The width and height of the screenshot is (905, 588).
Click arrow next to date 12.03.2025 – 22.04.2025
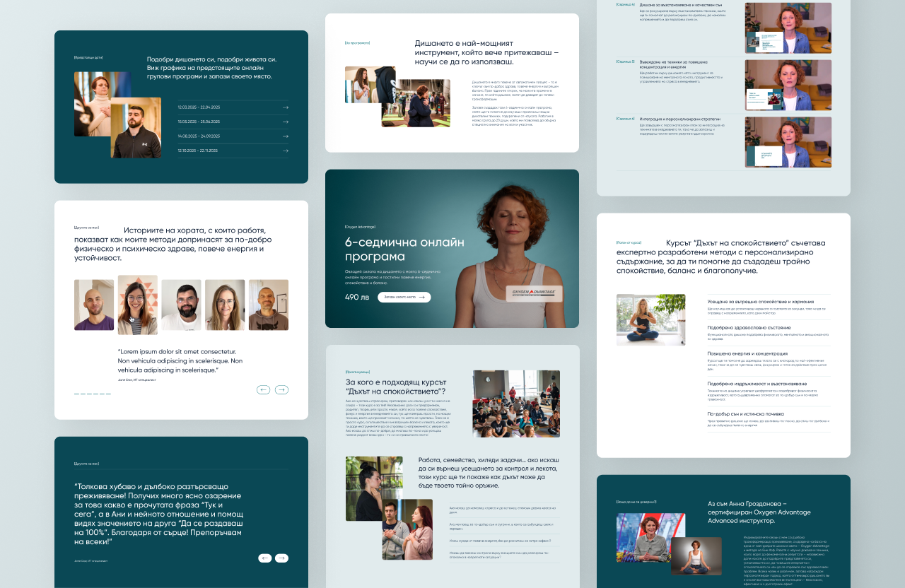coord(285,107)
